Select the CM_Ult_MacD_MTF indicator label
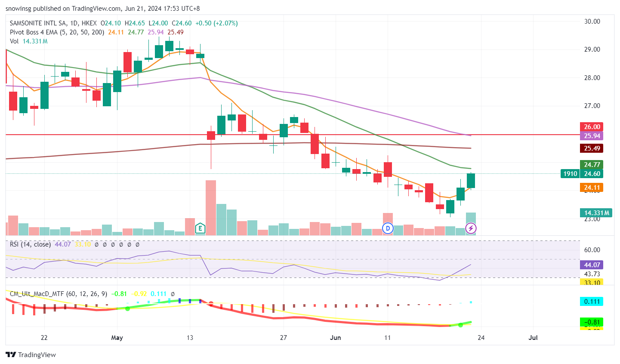The width and height of the screenshot is (620, 364). coord(59,294)
